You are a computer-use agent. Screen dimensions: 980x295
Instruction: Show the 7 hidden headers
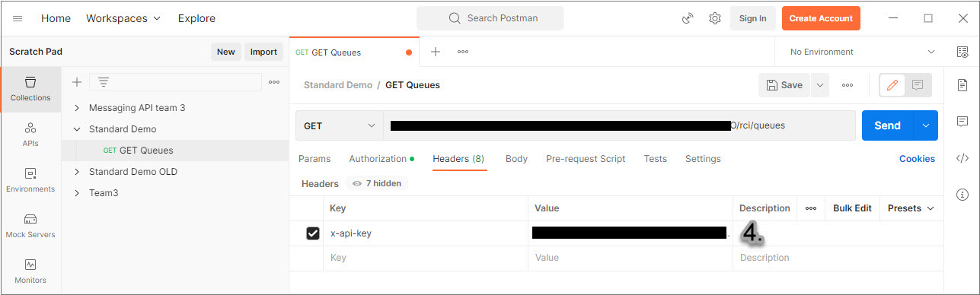tap(377, 183)
